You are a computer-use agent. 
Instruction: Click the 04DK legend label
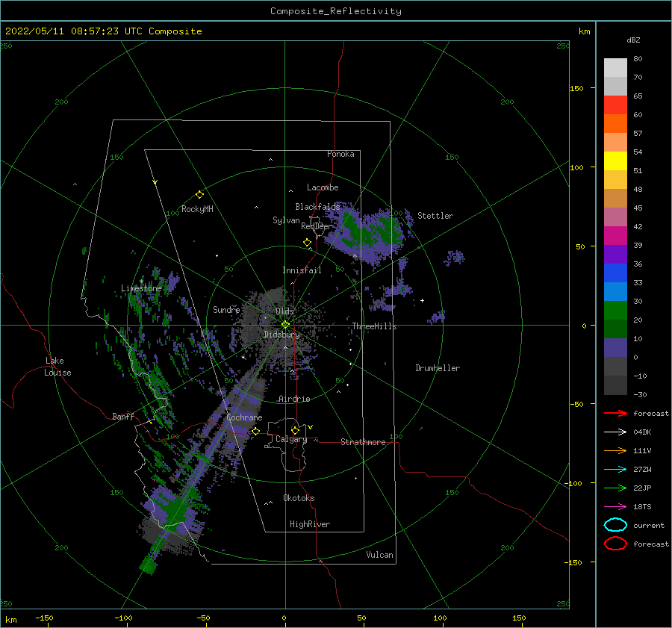point(642,432)
